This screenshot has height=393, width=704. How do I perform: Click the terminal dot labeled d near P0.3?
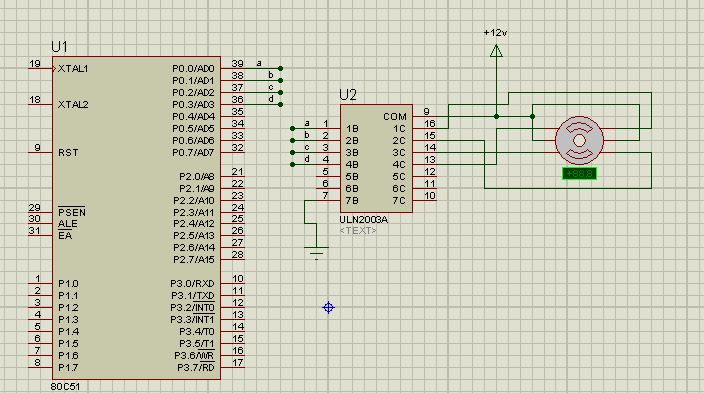click(x=280, y=104)
